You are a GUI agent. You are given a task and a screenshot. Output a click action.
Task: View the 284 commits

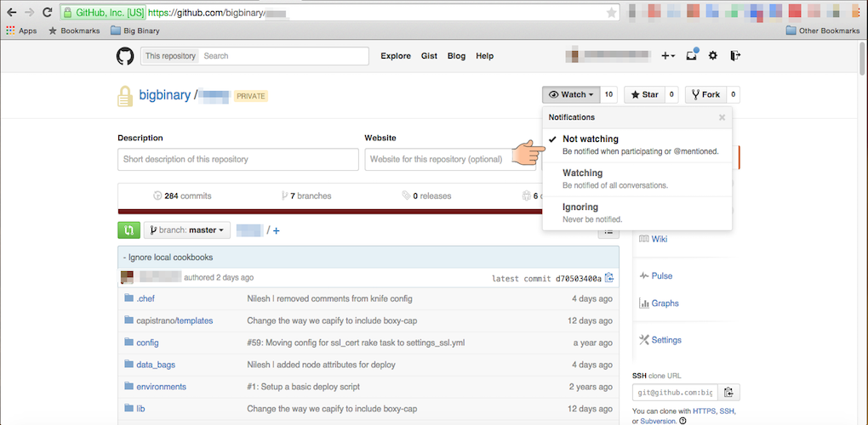(x=182, y=195)
